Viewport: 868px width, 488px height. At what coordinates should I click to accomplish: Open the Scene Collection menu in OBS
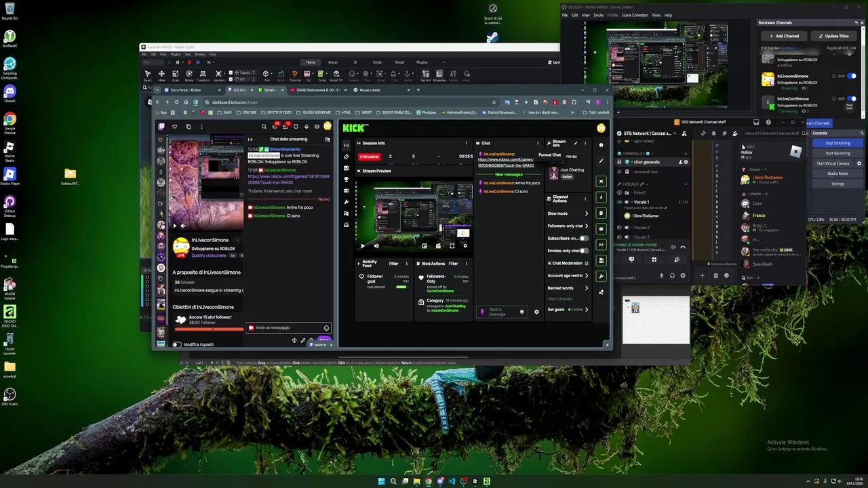635,15
